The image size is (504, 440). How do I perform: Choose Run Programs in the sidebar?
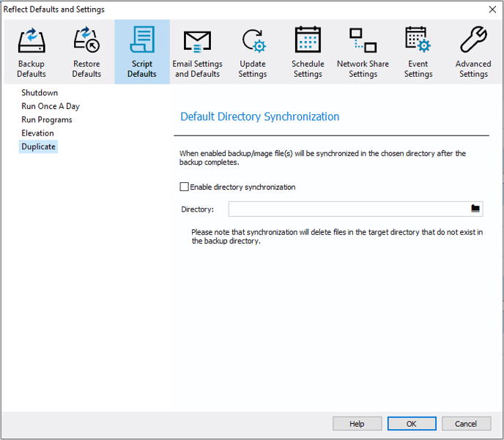tap(47, 119)
